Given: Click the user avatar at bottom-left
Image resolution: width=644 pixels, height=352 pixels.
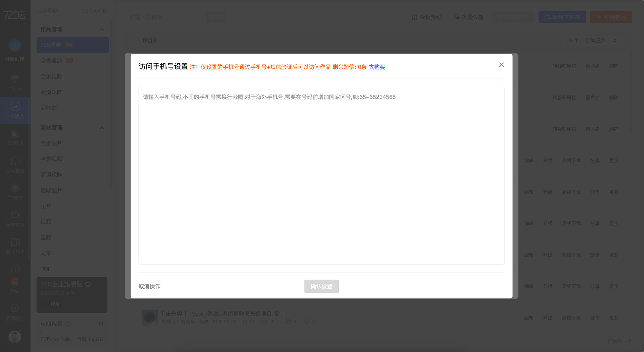Looking at the screenshot, I should (x=15, y=337).
